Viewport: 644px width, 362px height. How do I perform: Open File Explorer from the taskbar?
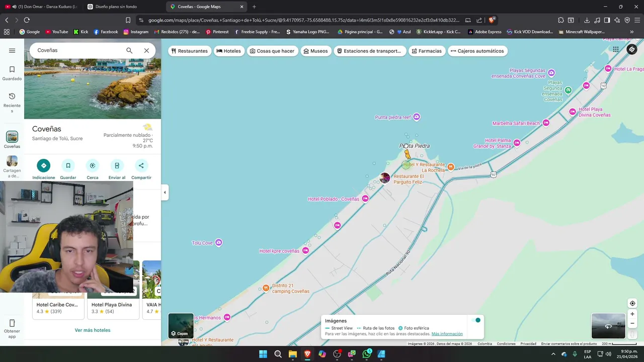coord(293,354)
